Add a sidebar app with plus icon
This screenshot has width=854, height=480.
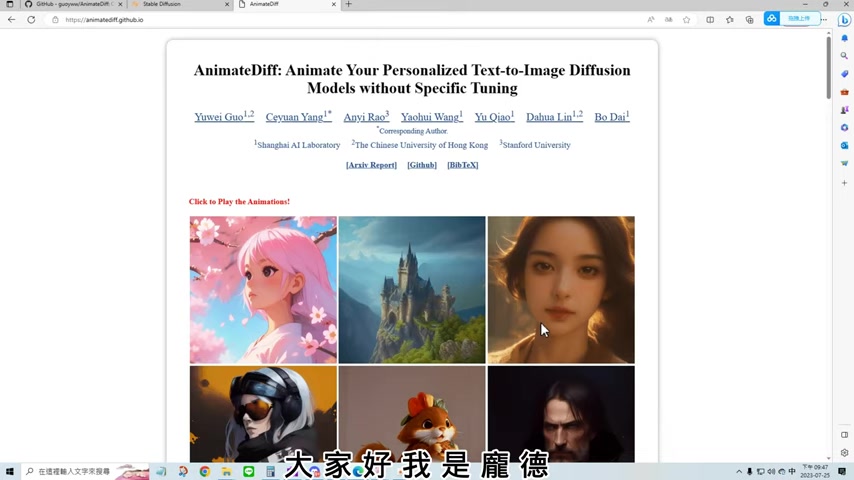click(844, 183)
